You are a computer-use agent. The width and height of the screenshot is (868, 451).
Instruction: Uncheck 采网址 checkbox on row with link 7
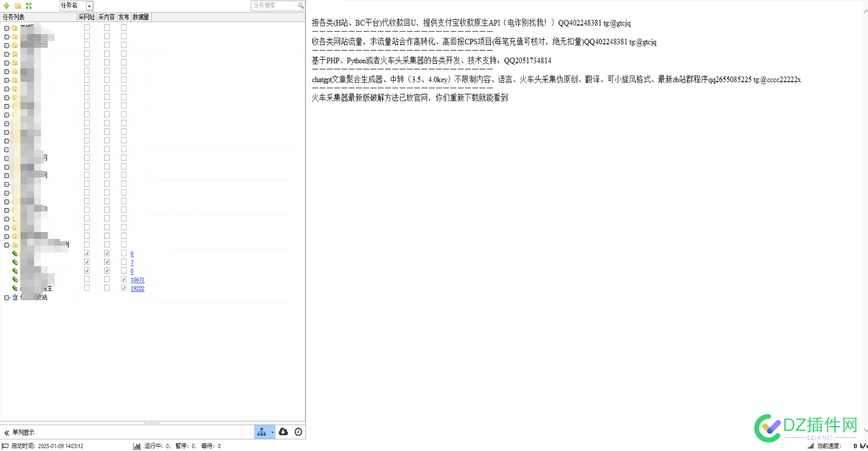87,262
